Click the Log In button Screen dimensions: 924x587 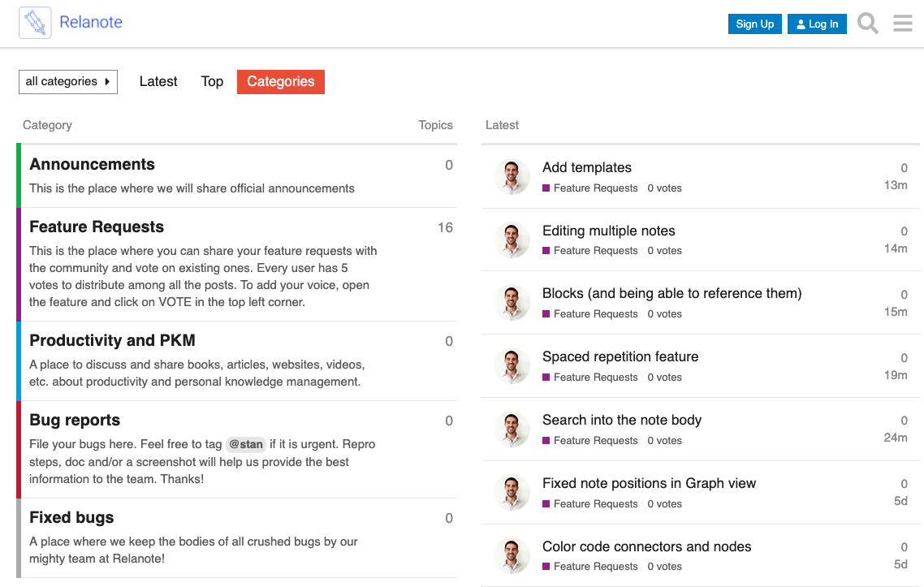pyautogui.click(x=817, y=24)
